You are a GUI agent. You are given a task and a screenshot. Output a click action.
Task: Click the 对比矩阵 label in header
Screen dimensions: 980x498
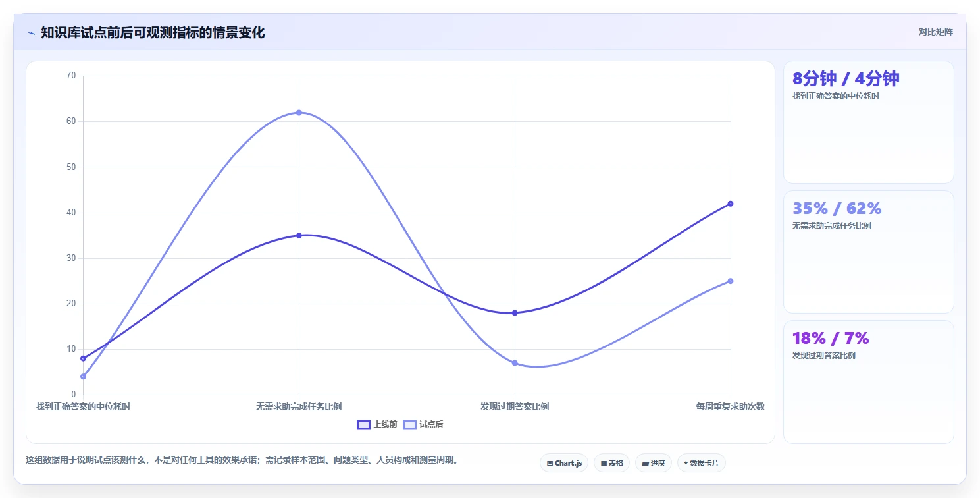pos(936,32)
